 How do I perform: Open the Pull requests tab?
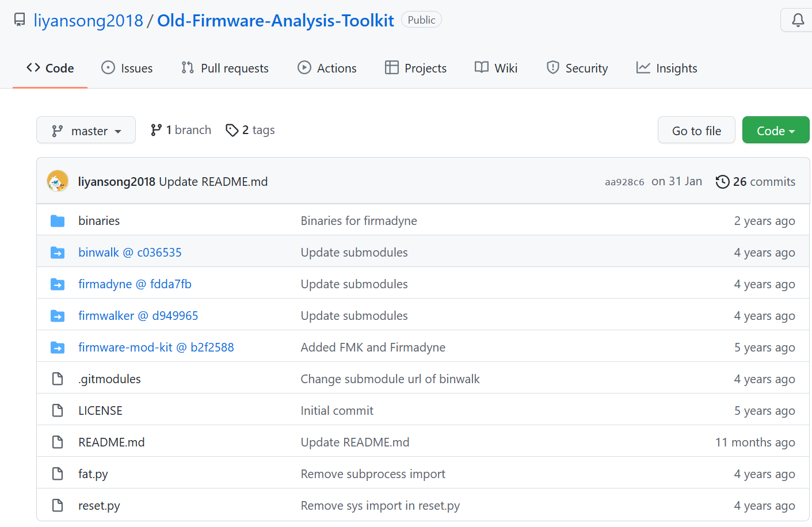click(224, 68)
